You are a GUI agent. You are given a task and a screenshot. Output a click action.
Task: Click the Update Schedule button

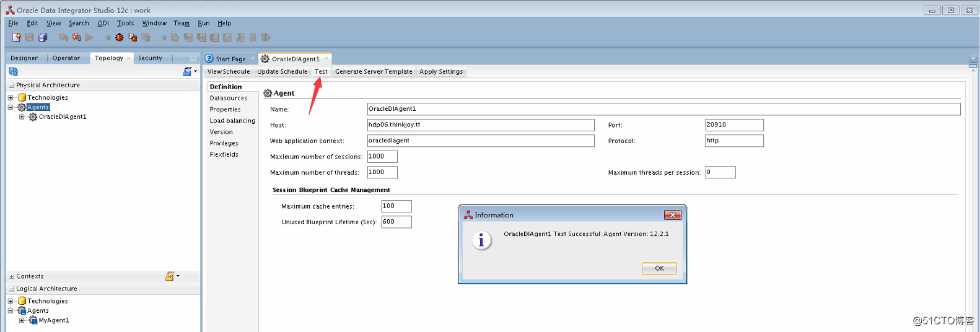(x=282, y=72)
